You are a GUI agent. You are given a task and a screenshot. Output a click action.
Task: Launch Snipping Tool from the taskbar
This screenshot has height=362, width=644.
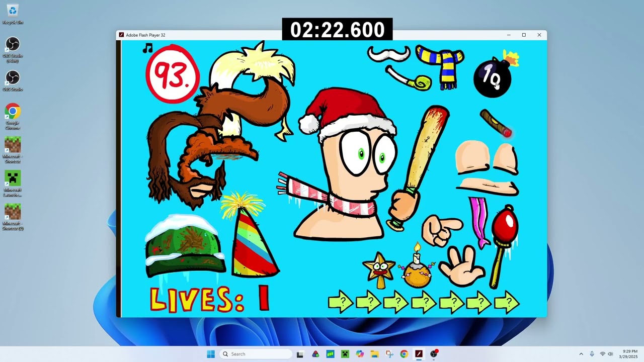(x=389, y=354)
